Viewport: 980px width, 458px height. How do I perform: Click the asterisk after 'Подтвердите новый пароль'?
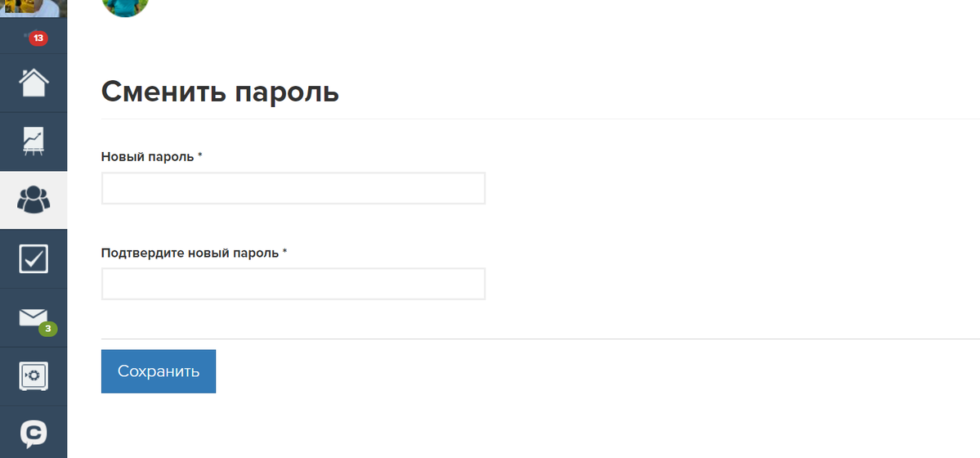click(284, 252)
